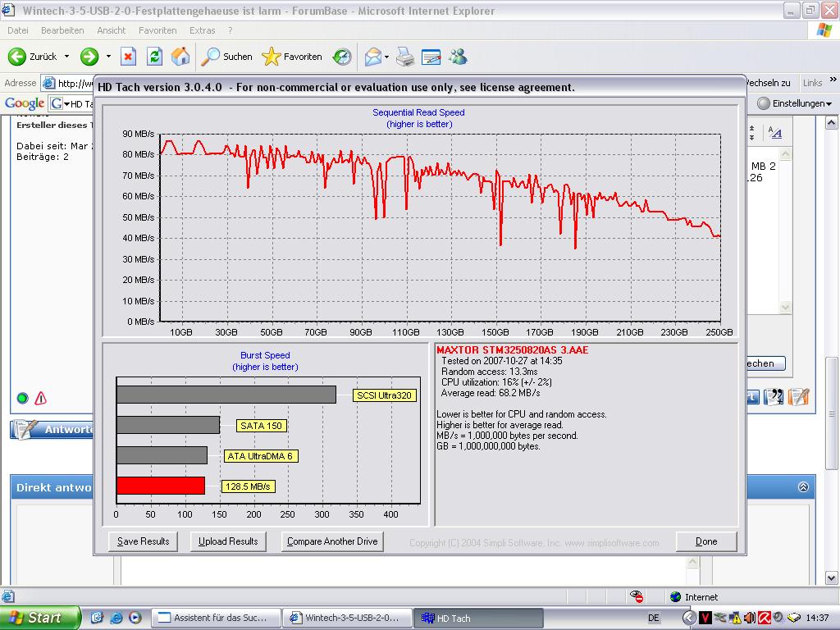The image size is (840, 630).
Task: Click the DE language indicator
Action: [654, 618]
